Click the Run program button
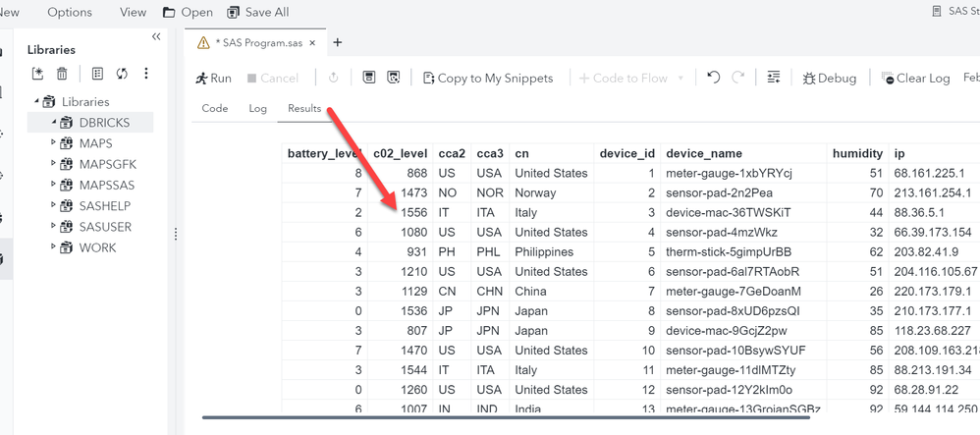Viewport: 980px width, 435px height. [213, 79]
